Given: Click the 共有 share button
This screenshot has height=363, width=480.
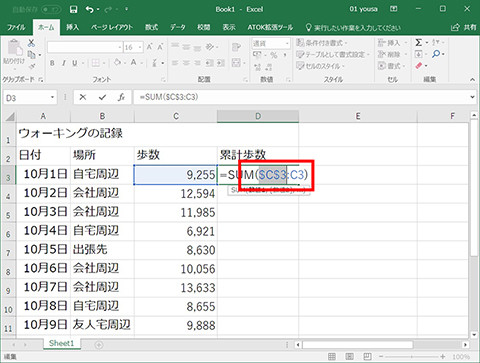Looking at the screenshot, I should (464, 27).
